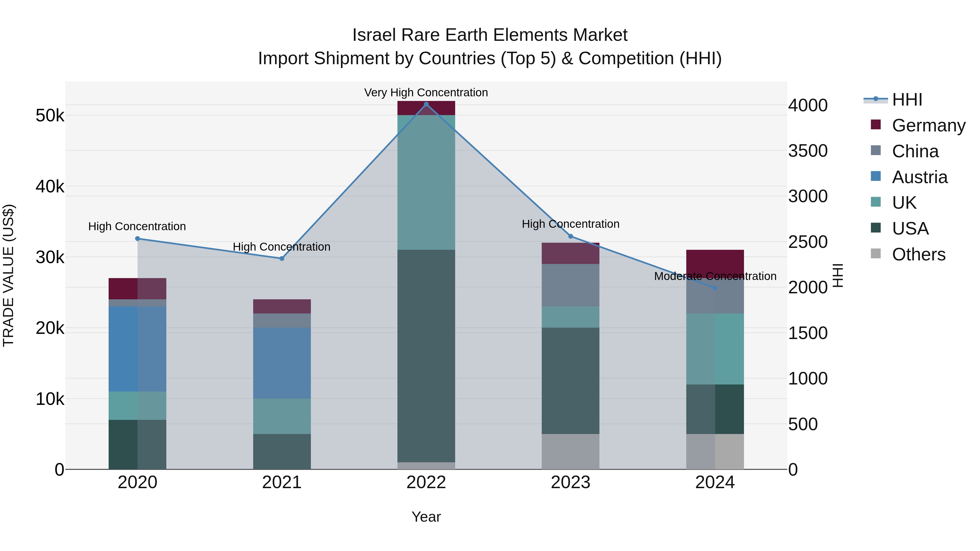
Task: Click the Others segment of the 2024 bar
Action: (715, 452)
